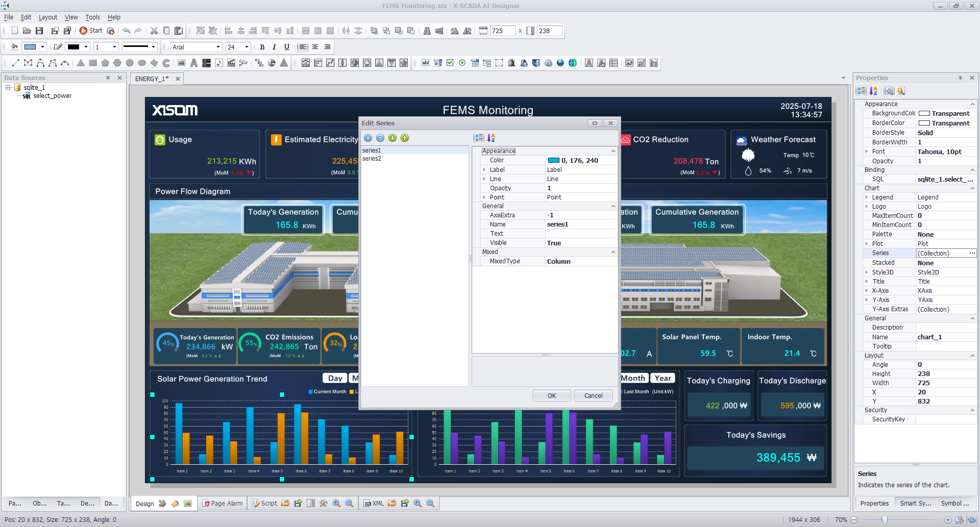Insert the Alarm siren object
980x527 pixels.
pos(511,63)
